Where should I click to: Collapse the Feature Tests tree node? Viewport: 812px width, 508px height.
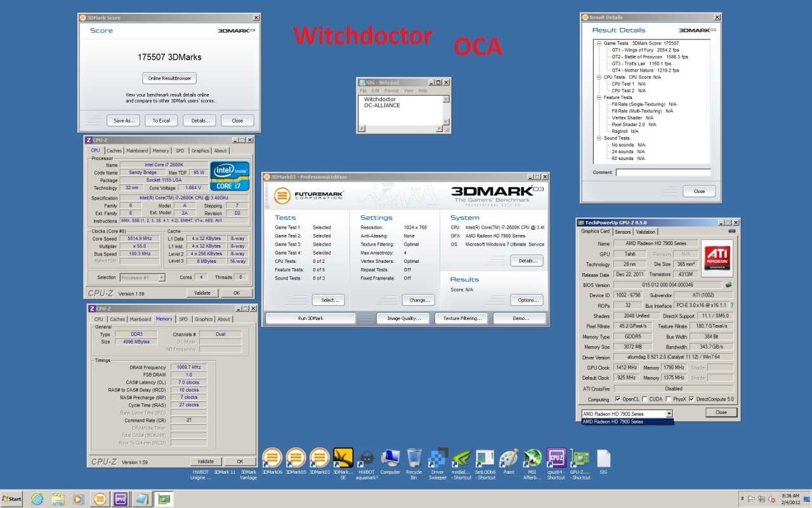pyautogui.click(x=598, y=98)
